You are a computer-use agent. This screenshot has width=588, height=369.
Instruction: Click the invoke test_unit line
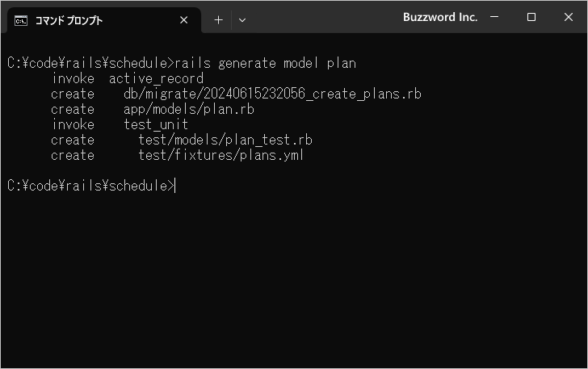(x=120, y=124)
